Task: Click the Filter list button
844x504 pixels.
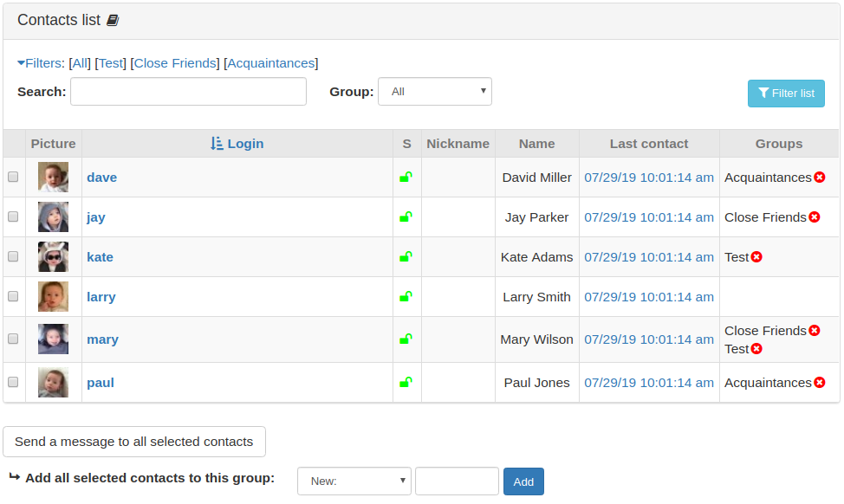Action: [786, 93]
